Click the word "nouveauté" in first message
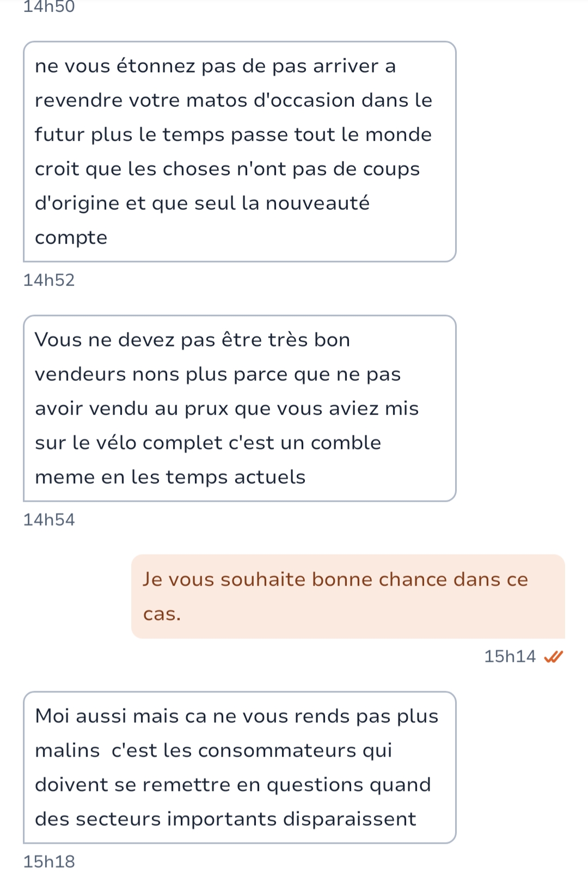 click(x=317, y=203)
